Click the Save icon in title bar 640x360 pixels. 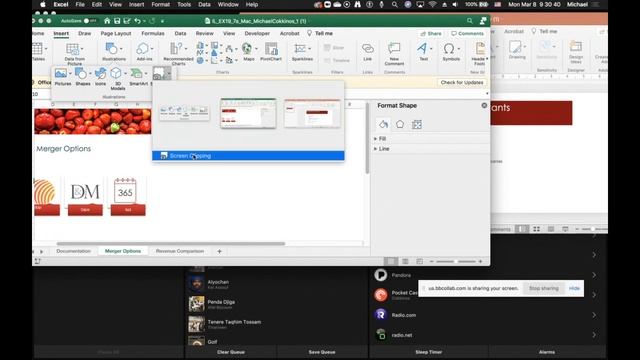[117, 21]
